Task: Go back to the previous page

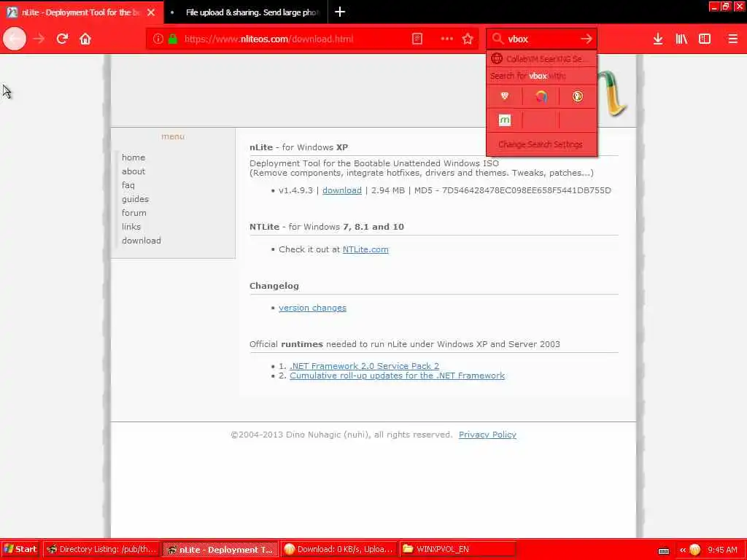Action: tap(15, 39)
